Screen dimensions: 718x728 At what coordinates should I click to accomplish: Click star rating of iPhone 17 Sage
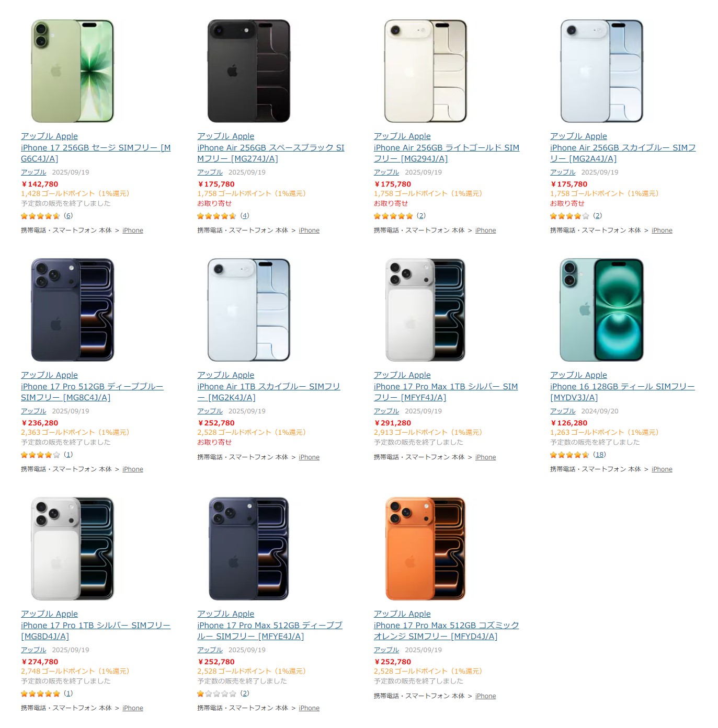click(x=40, y=216)
